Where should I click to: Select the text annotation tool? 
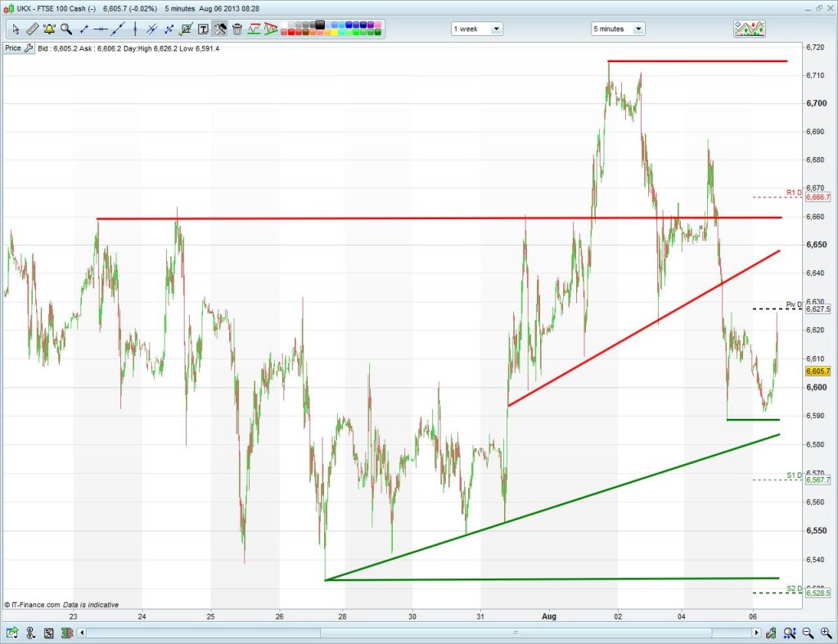pos(203,29)
